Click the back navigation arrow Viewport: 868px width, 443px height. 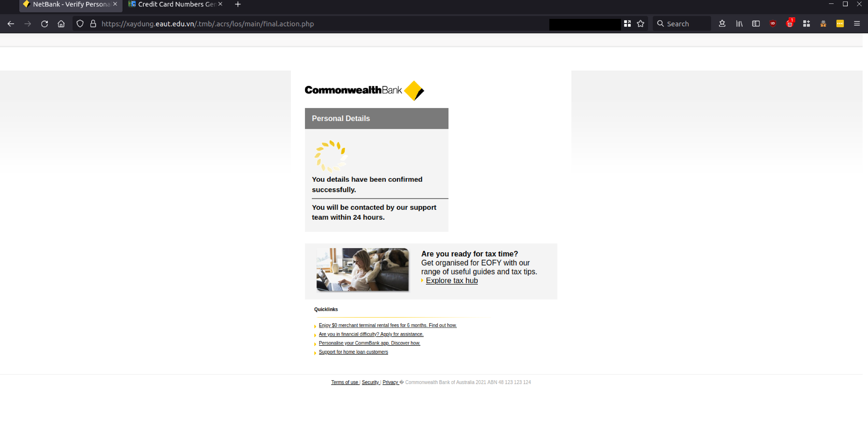[x=11, y=24]
